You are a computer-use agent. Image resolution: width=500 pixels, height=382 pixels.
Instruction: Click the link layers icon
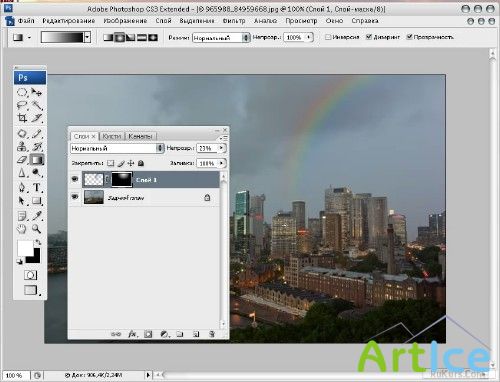tap(116, 334)
